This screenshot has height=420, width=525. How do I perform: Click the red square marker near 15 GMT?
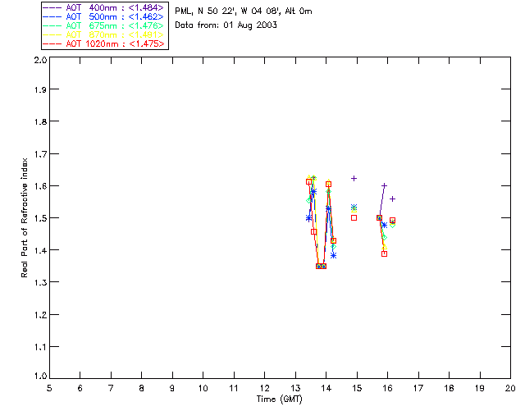point(354,217)
